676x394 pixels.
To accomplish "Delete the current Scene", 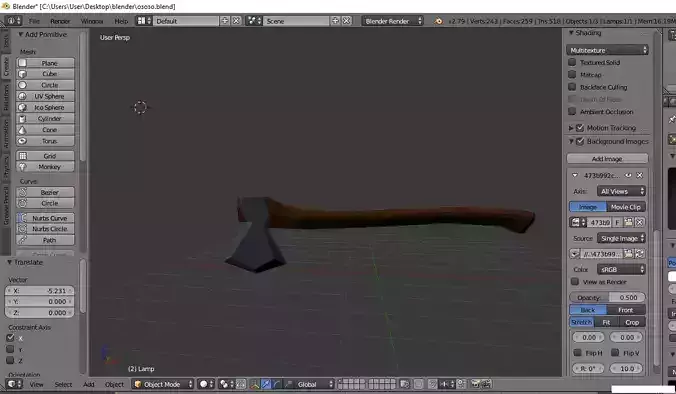I will pos(347,21).
